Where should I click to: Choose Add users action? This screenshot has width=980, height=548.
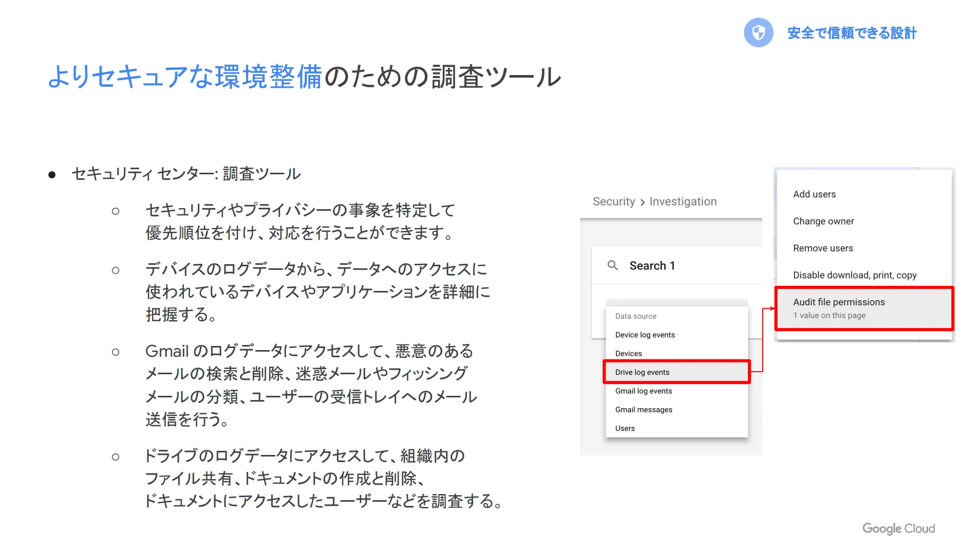point(864,194)
